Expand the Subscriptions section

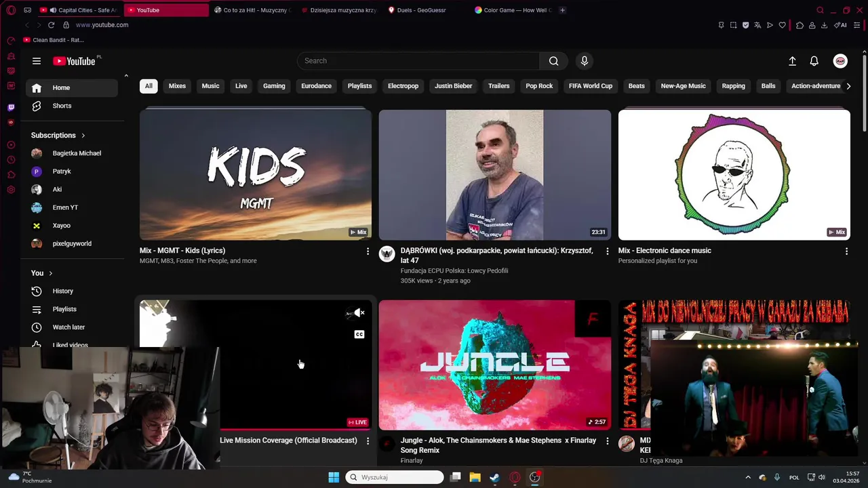tap(58, 135)
